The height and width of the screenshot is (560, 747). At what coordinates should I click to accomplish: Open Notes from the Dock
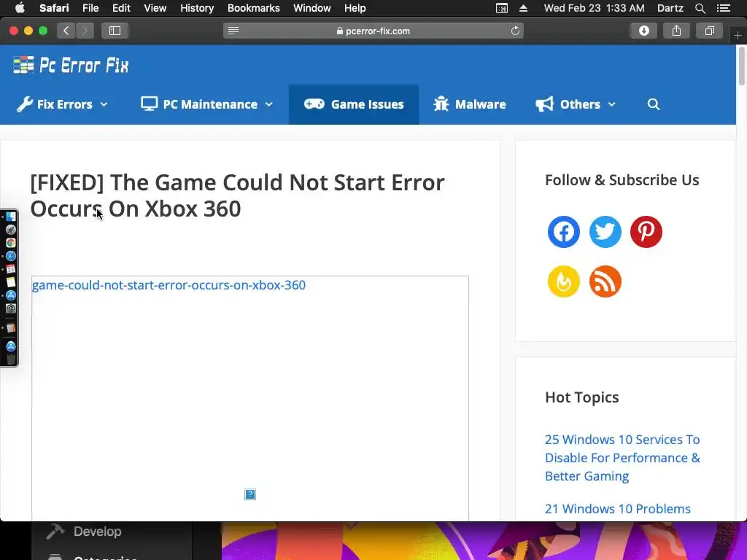[x=11, y=282]
